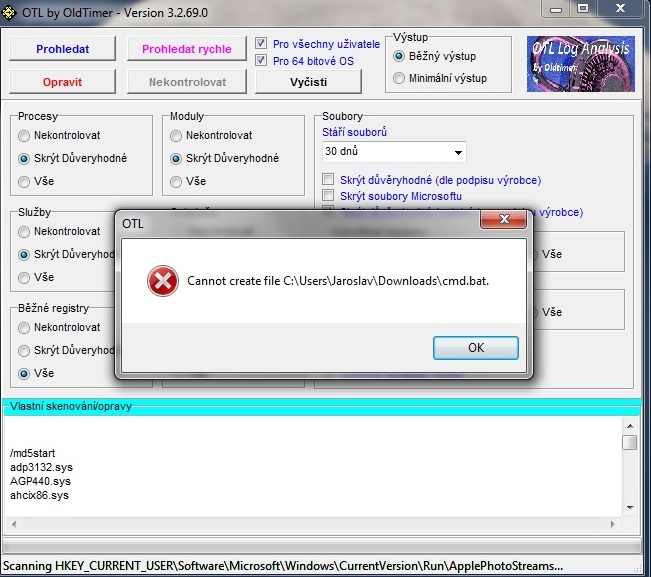This screenshot has height=577, width=651.
Task: Click the OTL app icon in title bar
Action: point(12,12)
